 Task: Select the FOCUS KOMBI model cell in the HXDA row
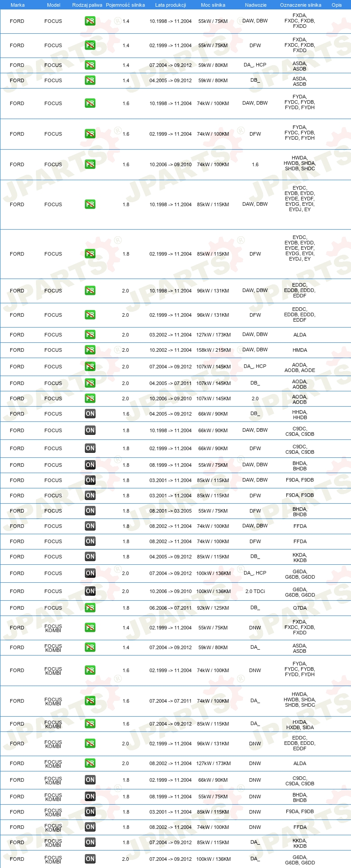click(53, 724)
